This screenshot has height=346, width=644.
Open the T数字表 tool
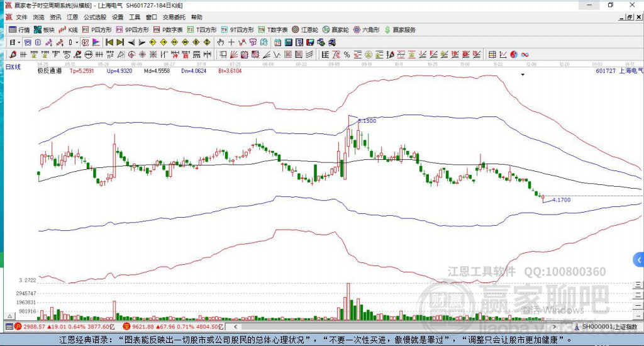click(273, 30)
